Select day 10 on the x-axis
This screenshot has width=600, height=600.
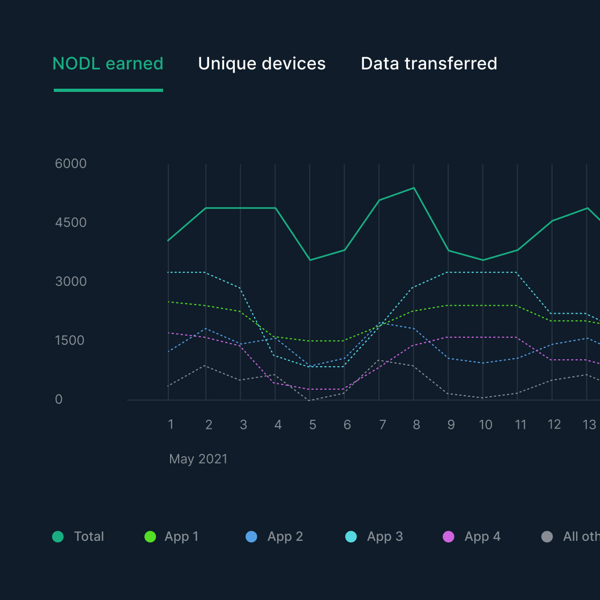click(485, 425)
